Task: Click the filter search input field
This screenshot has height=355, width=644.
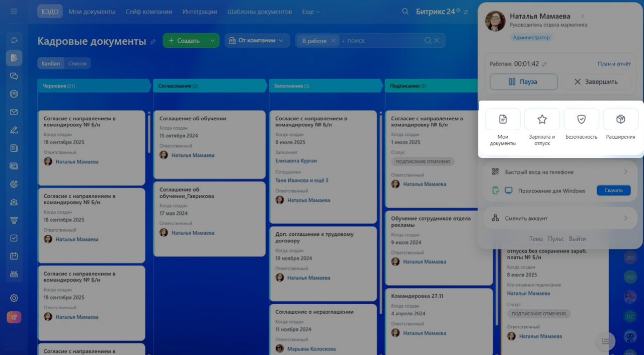Action: [x=380, y=41]
